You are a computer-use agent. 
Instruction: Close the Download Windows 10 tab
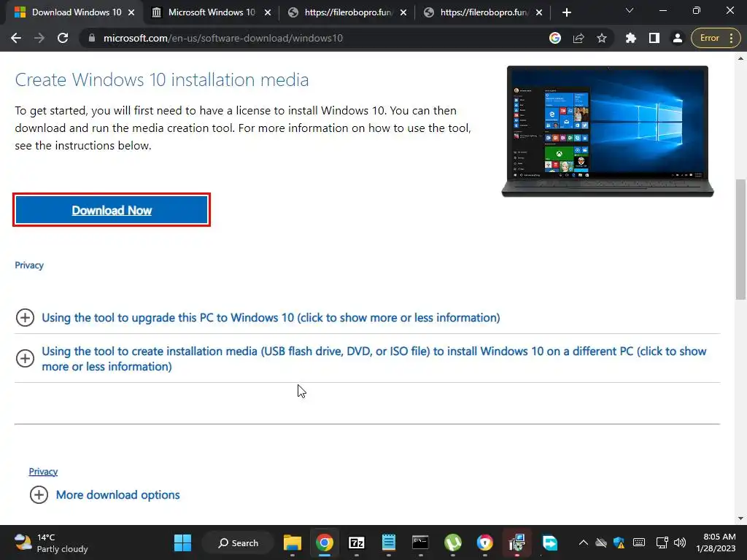pos(131,12)
